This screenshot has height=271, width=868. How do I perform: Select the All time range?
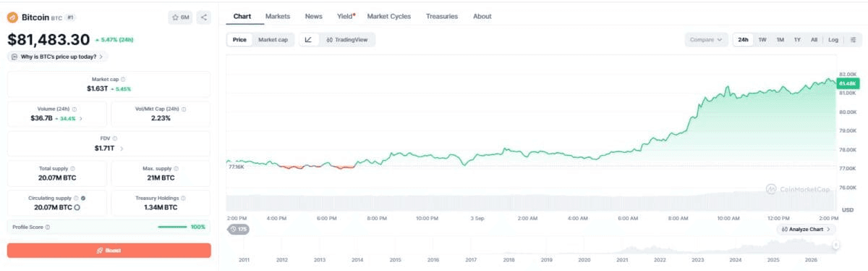[814, 40]
